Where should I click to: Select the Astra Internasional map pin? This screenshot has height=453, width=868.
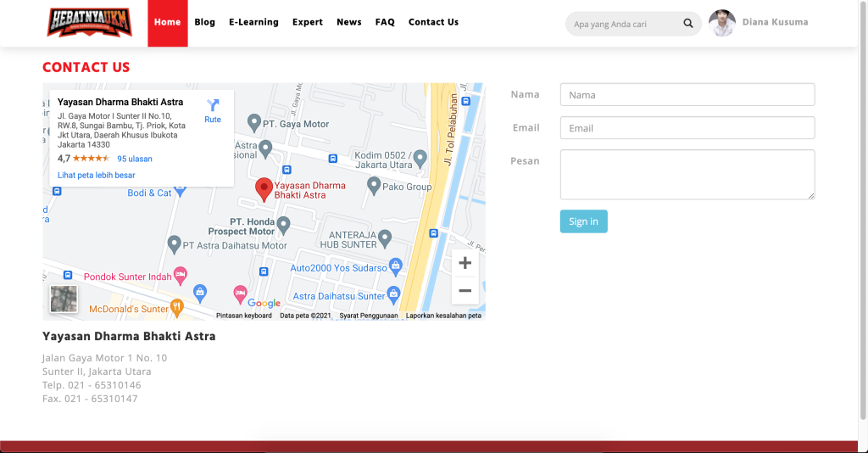click(x=265, y=149)
